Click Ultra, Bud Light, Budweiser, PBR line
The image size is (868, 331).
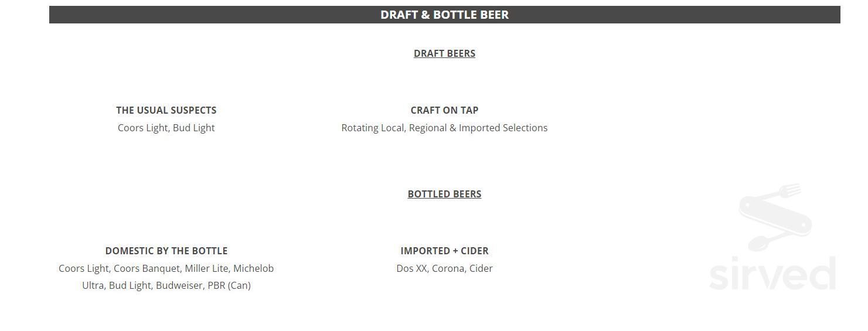click(x=166, y=285)
